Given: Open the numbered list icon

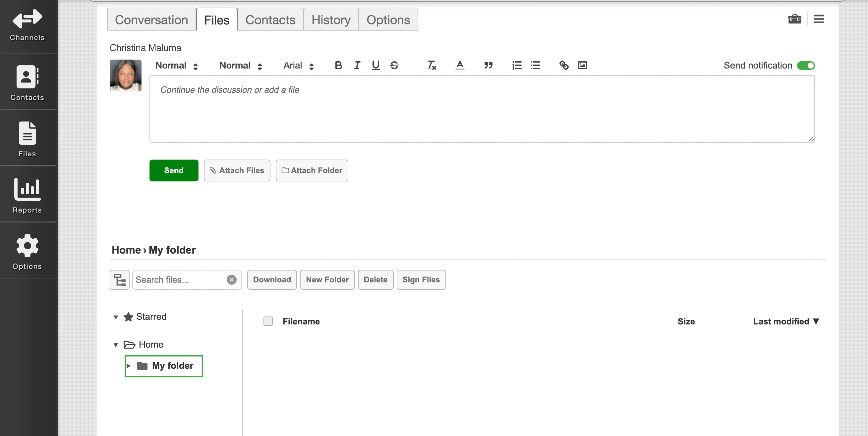Looking at the screenshot, I should point(517,65).
